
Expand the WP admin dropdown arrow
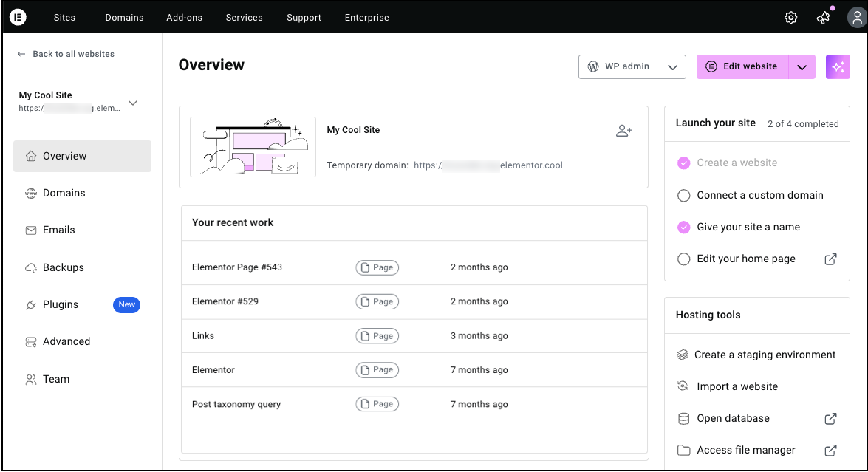pyautogui.click(x=672, y=67)
